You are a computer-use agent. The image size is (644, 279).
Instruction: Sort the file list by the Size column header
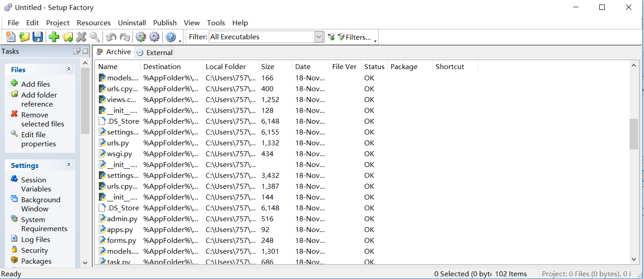(275, 66)
